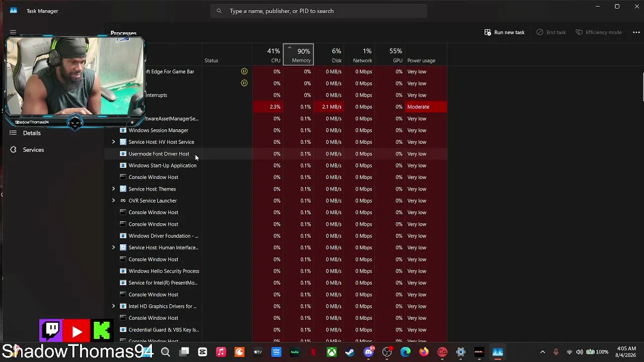Click the Service Host: Themes gear icon
The image size is (644, 362).
tap(123, 189)
